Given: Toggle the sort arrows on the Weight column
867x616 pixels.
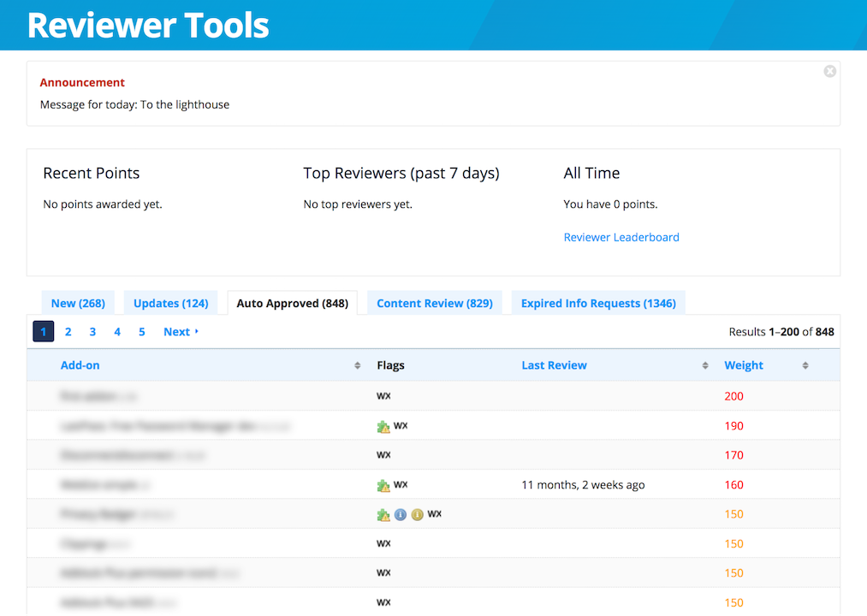Looking at the screenshot, I should [x=805, y=365].
